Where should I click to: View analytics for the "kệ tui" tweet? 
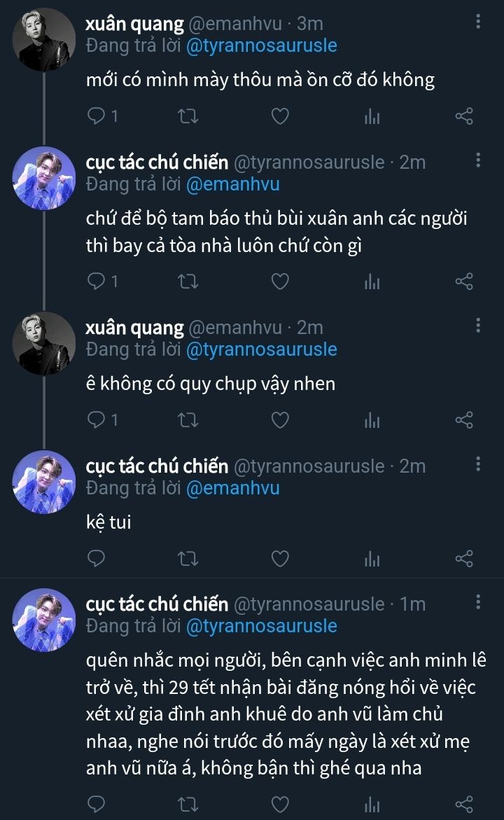click(372, 558)
